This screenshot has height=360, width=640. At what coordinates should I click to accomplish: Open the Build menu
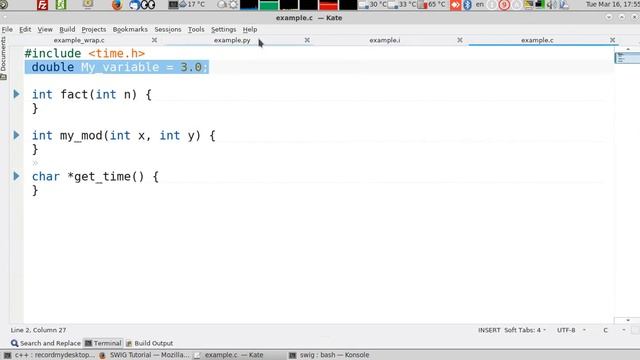(x=67, y=29)
